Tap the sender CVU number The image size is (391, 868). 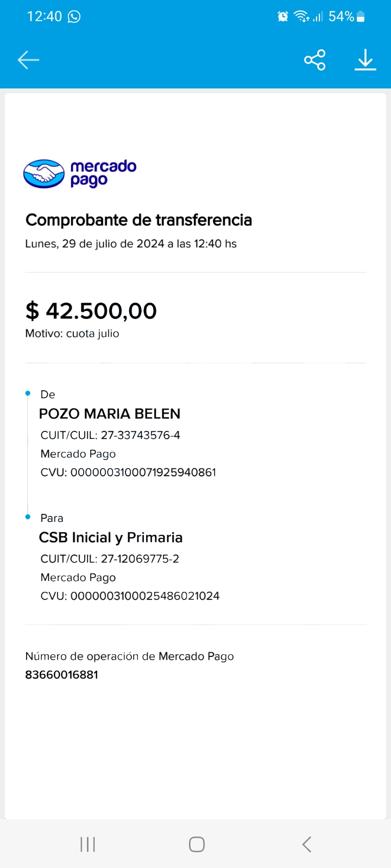click(143, 473)
